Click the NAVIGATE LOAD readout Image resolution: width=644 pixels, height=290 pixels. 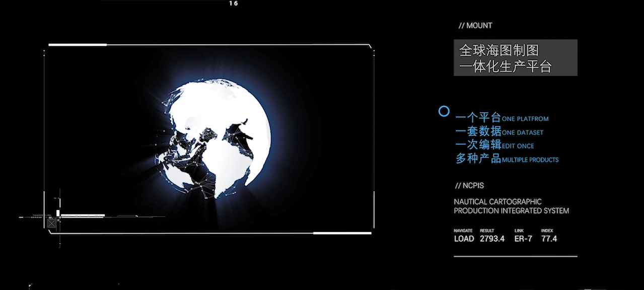coord(464,236)
